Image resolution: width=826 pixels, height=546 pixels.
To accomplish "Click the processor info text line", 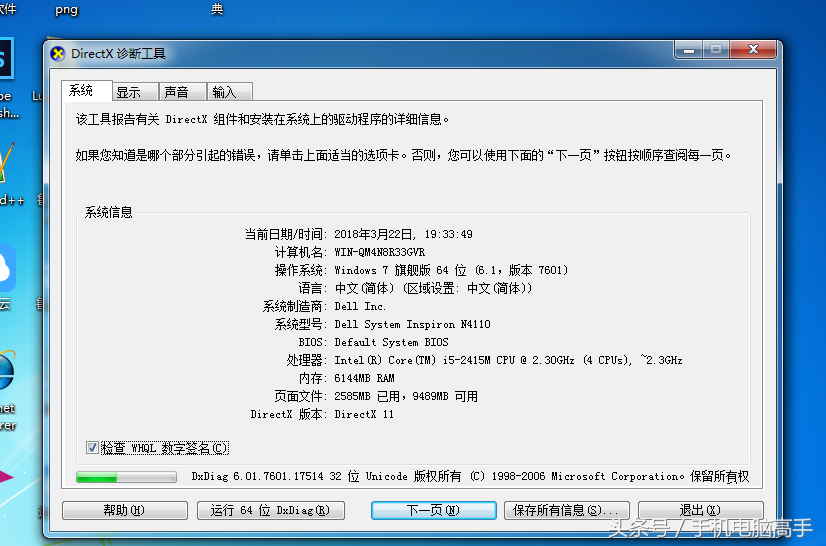I will click(x=508, y=360).
